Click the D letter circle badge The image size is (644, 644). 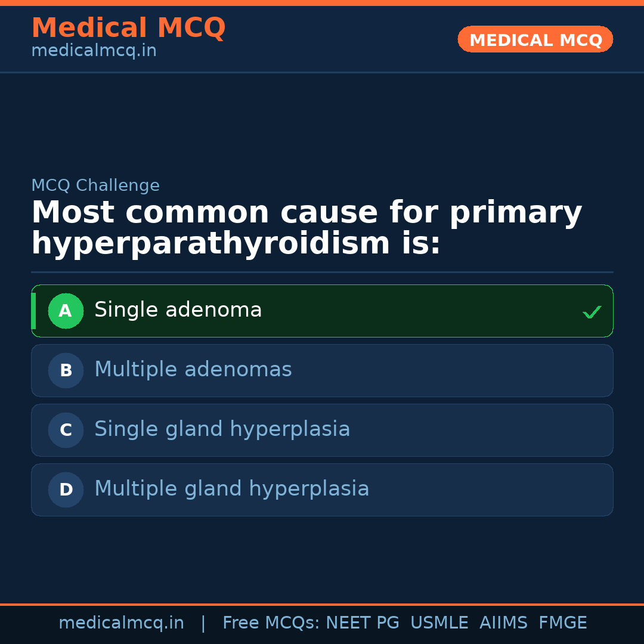pyautogui.click(x=66, y=490)
